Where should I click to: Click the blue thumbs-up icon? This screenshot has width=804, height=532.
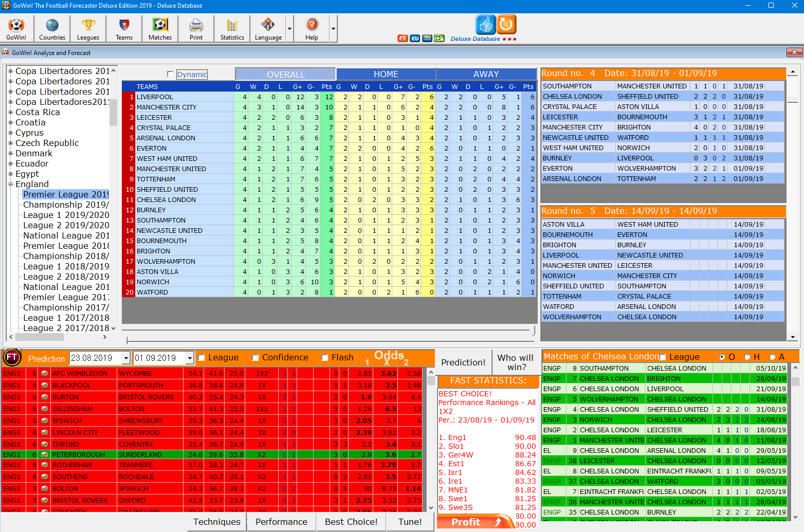[x=485, y=24]
